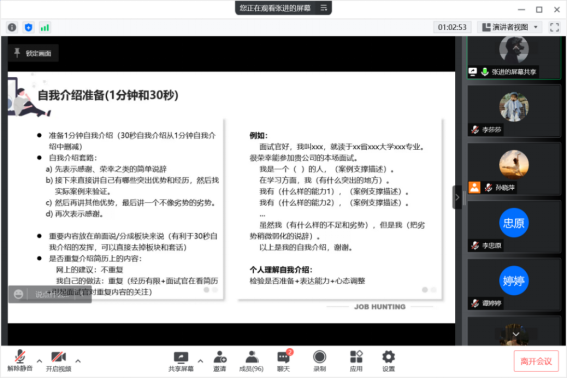Open the chat with unread messages
Viewport: 567px width, 378px height.
pyautogui.click(x=284, y=361)
